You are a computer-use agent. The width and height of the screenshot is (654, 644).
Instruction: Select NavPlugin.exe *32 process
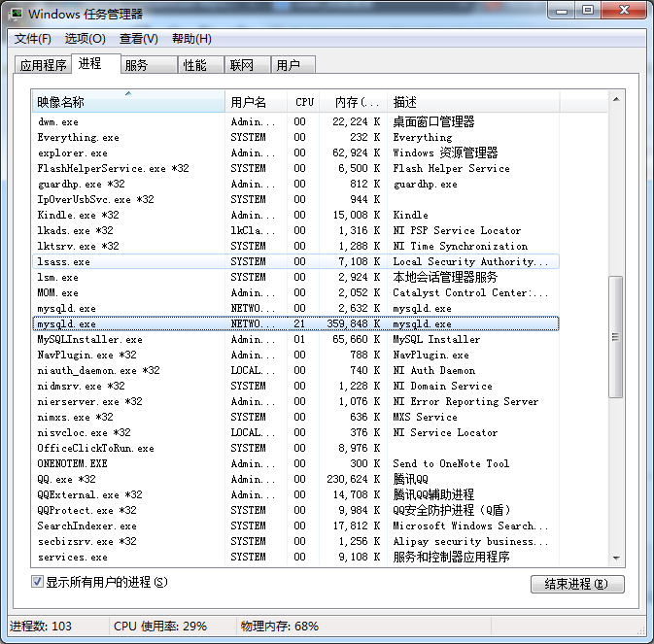tap(295, 355)
